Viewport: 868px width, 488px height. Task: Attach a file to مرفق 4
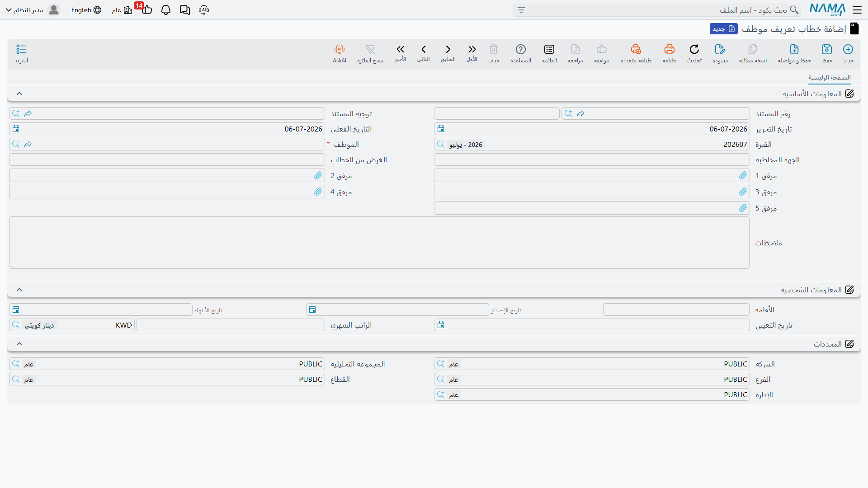pyautogui.click(x=318, y=192)
